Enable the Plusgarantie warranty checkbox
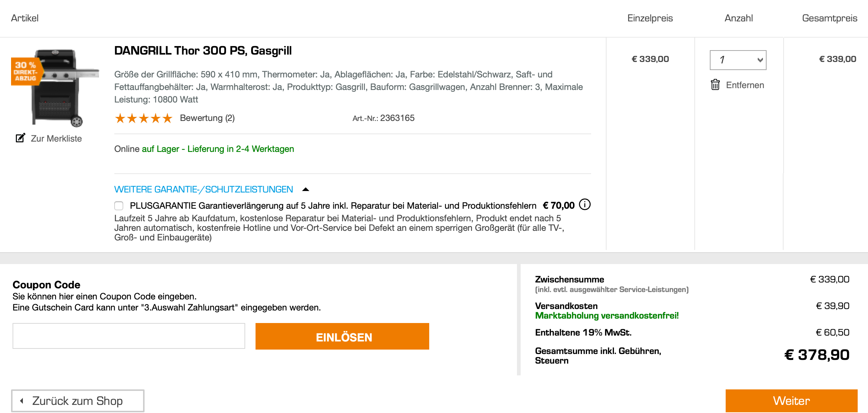The image size is (868, 413). (119, 205)
